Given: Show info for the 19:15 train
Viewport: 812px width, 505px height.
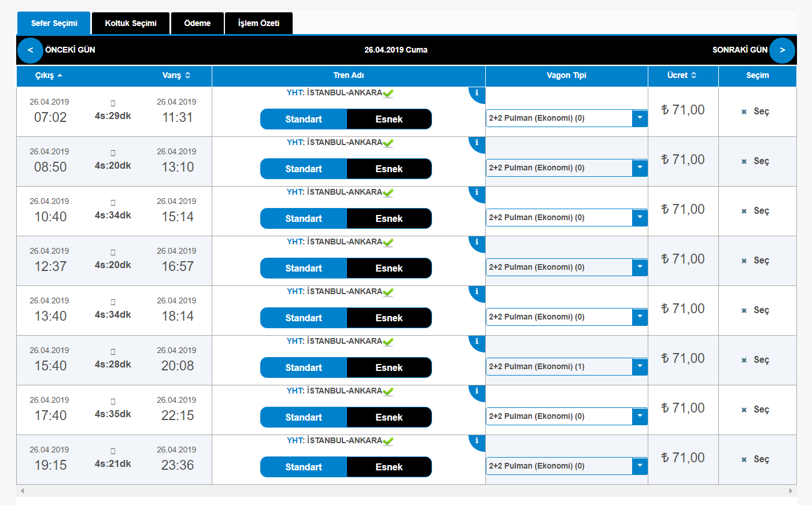Looking at the screenshot, I should click(477, 441).
